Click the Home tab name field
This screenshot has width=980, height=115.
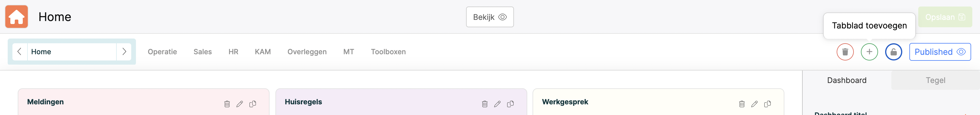coord(72,52)
